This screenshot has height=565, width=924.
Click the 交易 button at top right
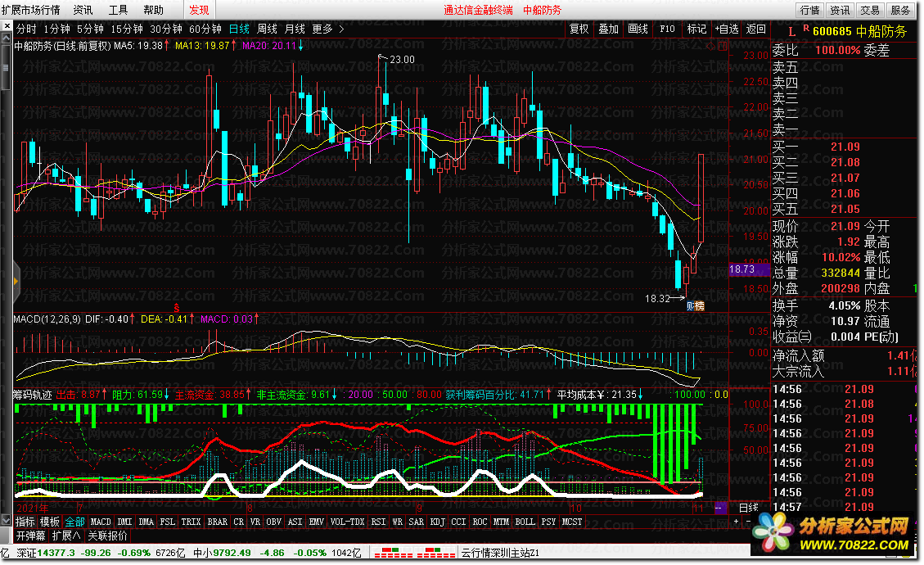(870, 10)
